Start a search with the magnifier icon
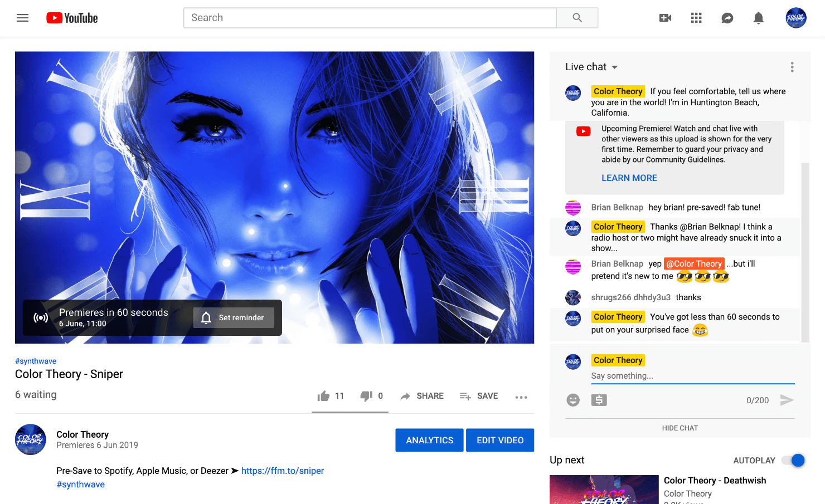825x504 pixels. click(576, 17)
